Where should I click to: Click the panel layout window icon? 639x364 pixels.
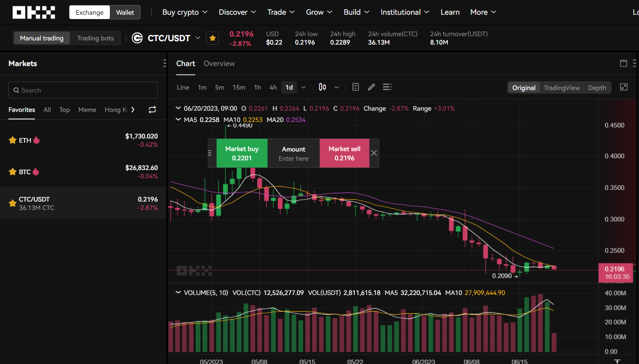pos(623,64)
